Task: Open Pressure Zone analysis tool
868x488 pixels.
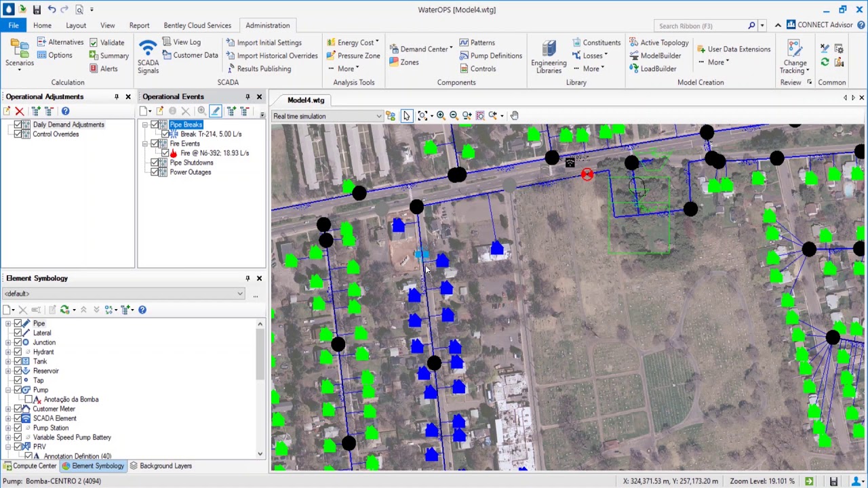Action: pos(353,56)
